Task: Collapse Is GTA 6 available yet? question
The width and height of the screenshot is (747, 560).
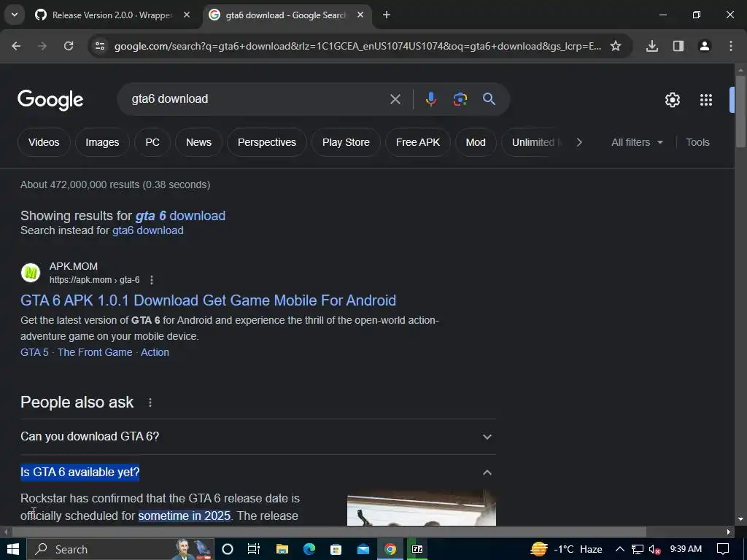Action: pyautogui.click(x=258, y=472)
